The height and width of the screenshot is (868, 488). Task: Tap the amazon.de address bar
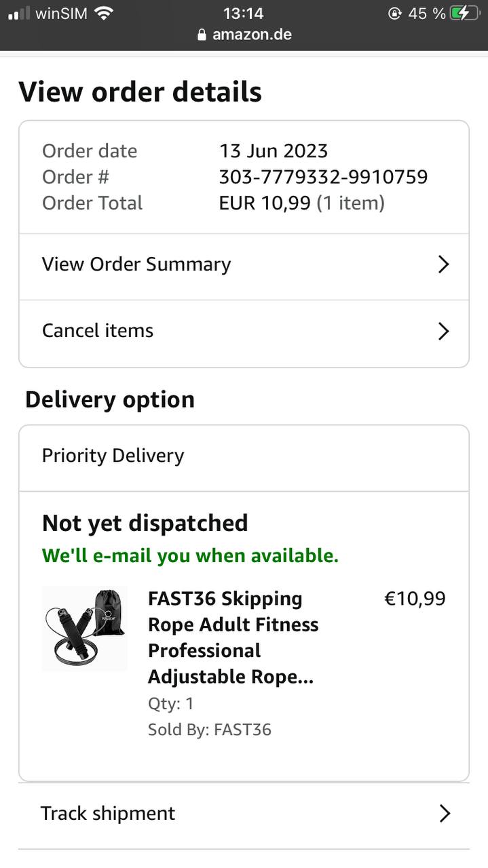[251, 35]
